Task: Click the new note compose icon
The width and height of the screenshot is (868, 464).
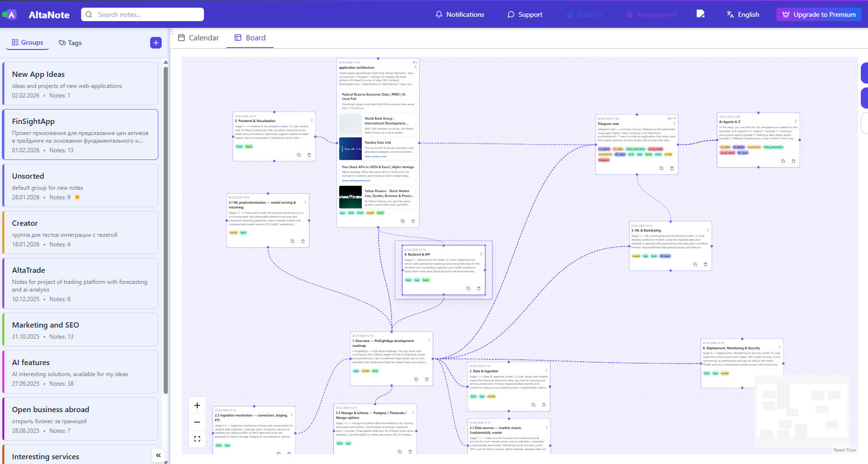Action: coord(701,14)
